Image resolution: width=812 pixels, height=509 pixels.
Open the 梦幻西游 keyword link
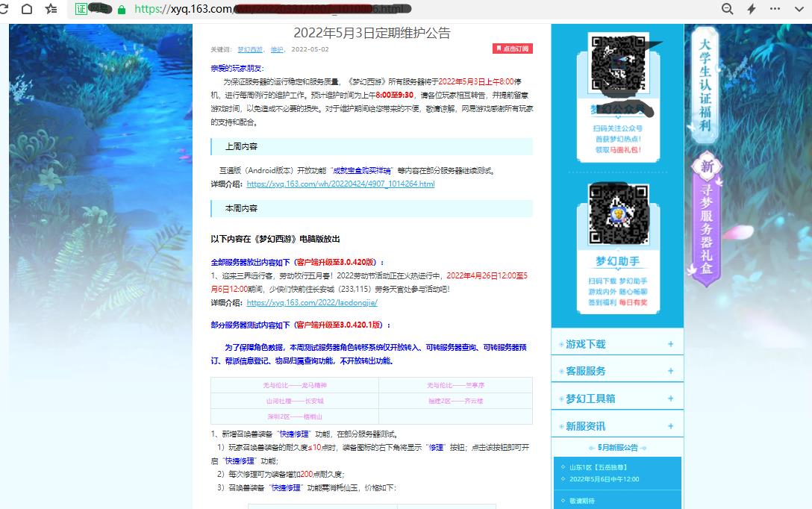tap(250, 50)
